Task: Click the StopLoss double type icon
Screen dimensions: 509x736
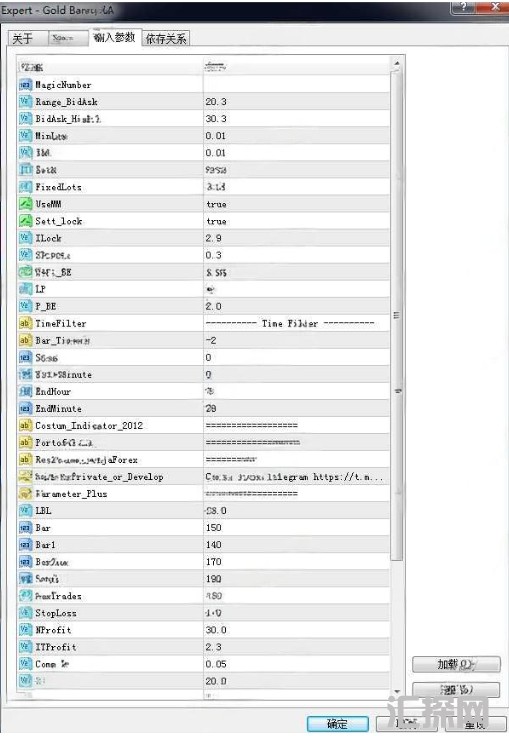Action: (25, 613)
